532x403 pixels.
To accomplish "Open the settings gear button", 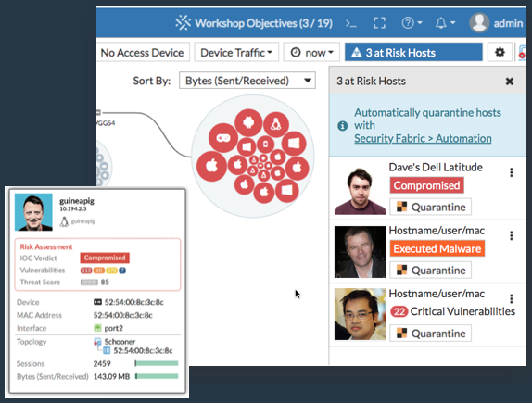I will [500, 52].
